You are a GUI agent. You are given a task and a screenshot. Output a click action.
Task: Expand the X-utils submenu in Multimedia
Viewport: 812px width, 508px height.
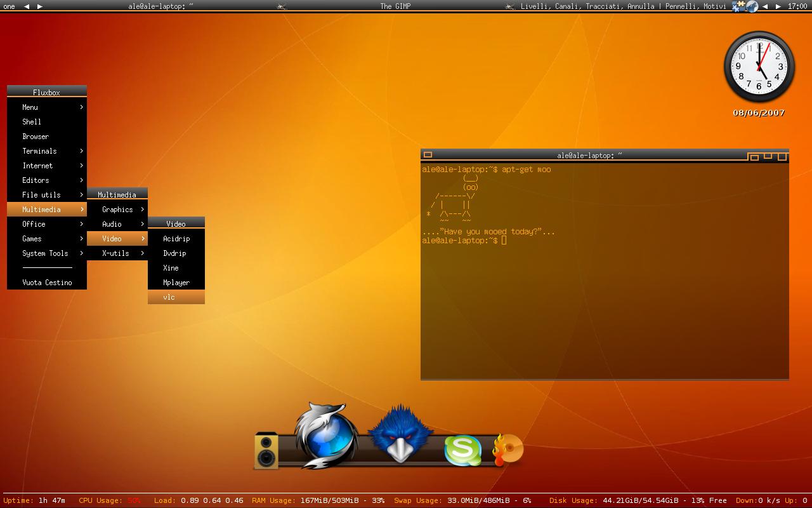[x=117, y=253]
